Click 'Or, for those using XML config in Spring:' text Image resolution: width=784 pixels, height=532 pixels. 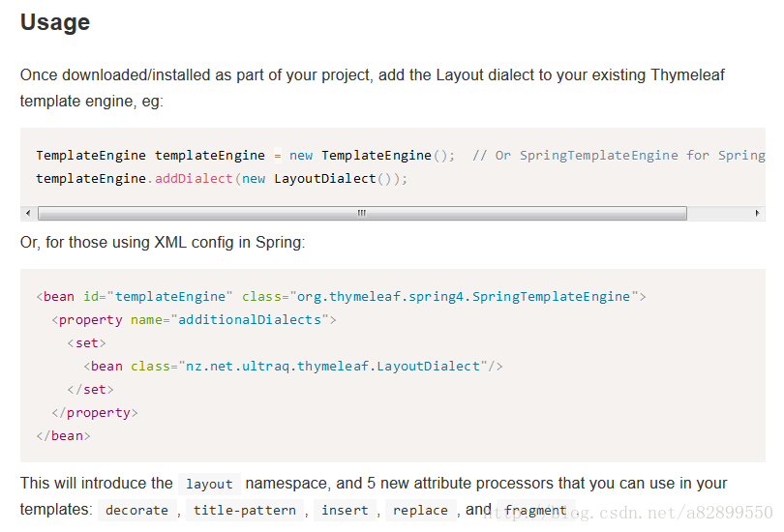(x=163, y=242)
